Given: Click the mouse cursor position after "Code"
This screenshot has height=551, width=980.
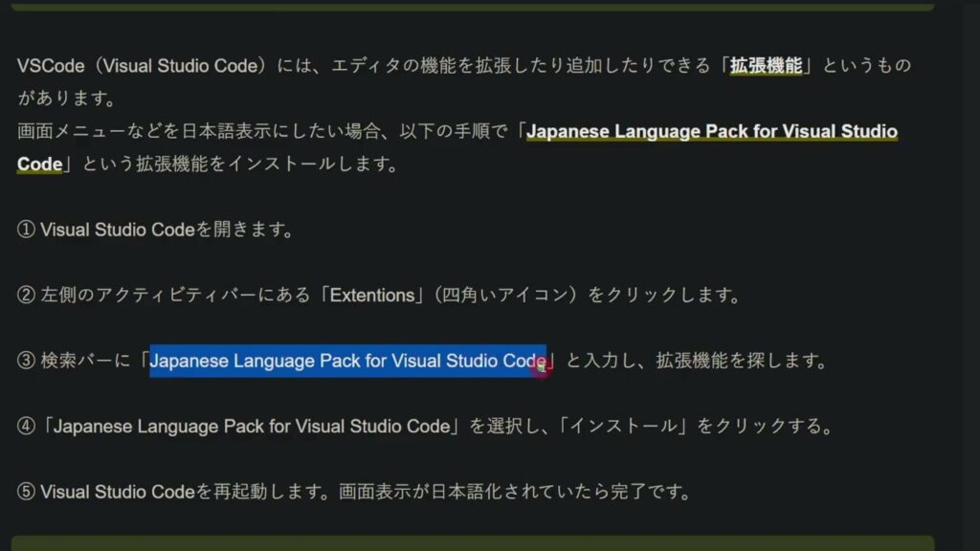Looking at the screenshot, I should 541,362.
